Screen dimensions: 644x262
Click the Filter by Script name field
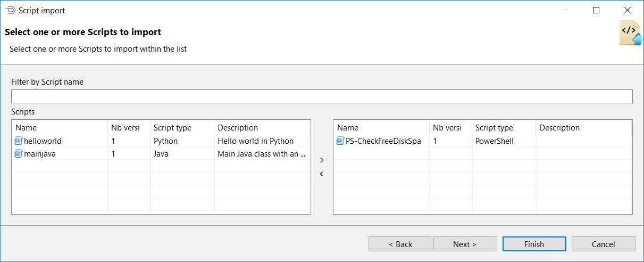point(322,96)
